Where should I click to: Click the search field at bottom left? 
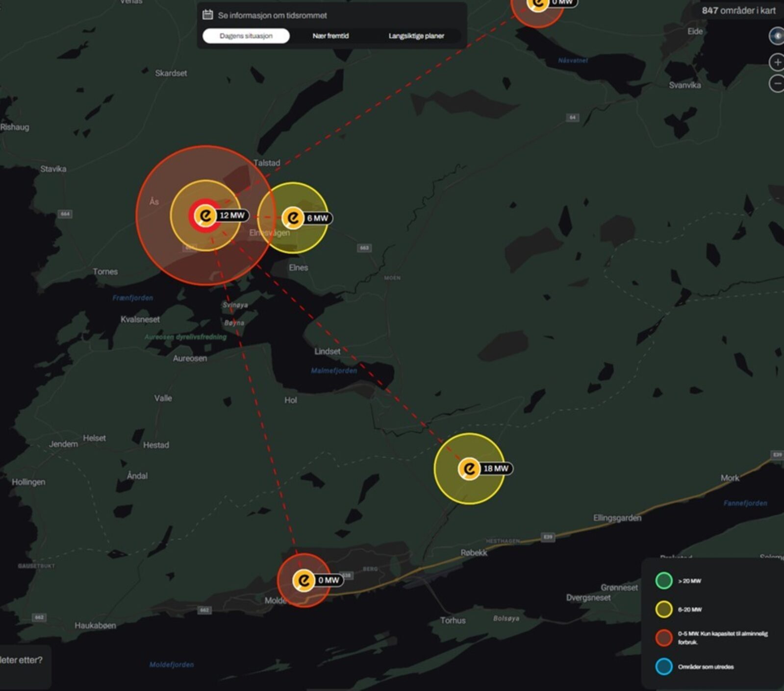(x=22, y=660)
